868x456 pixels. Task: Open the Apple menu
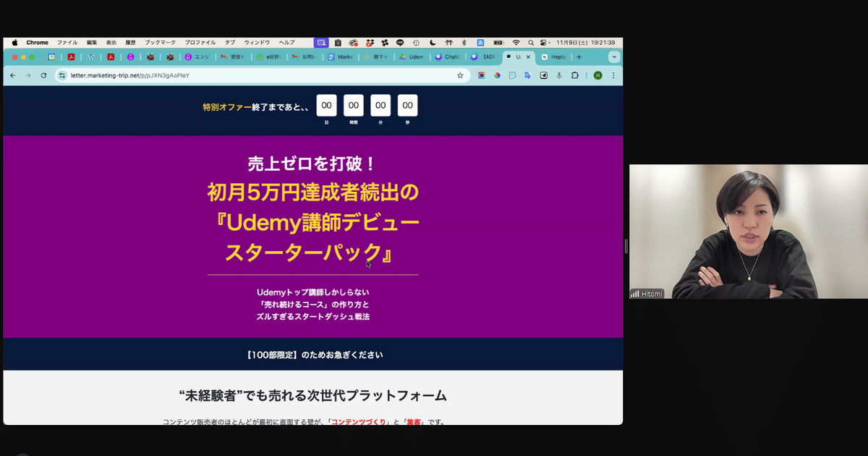click(x=14, y=43)
